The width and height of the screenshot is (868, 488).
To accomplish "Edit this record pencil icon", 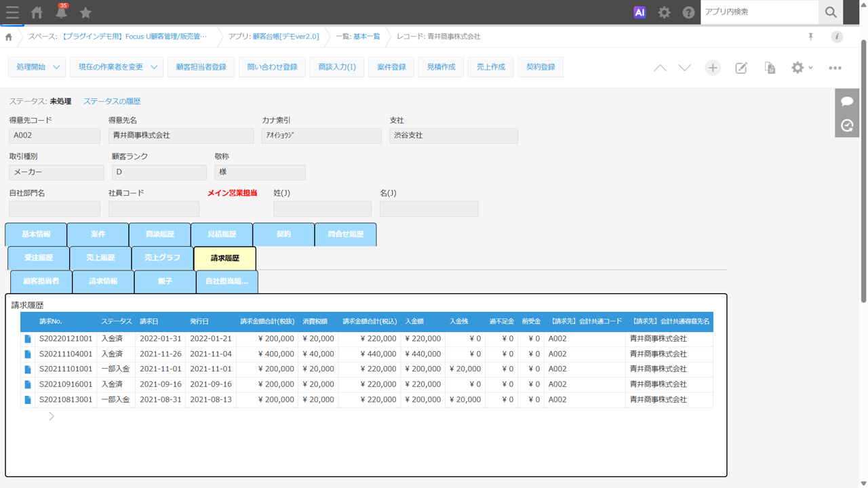I will [x=741, y=68].
